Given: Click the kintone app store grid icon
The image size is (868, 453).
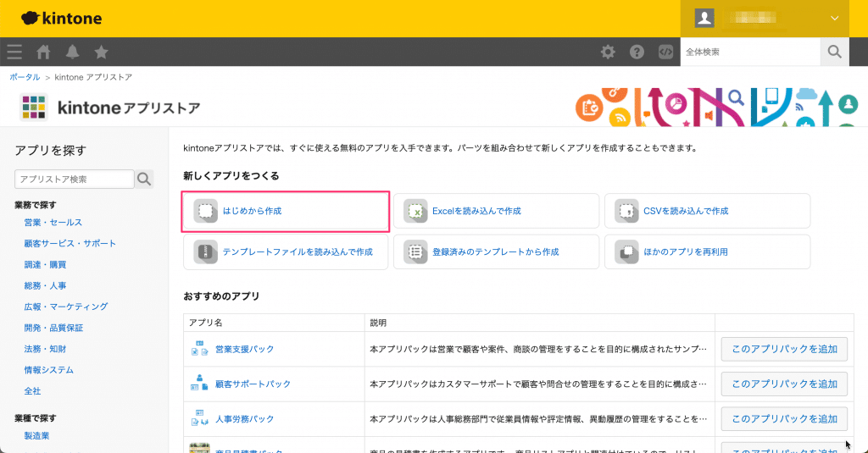Looking at the screenshot, I should click(34, 108).
